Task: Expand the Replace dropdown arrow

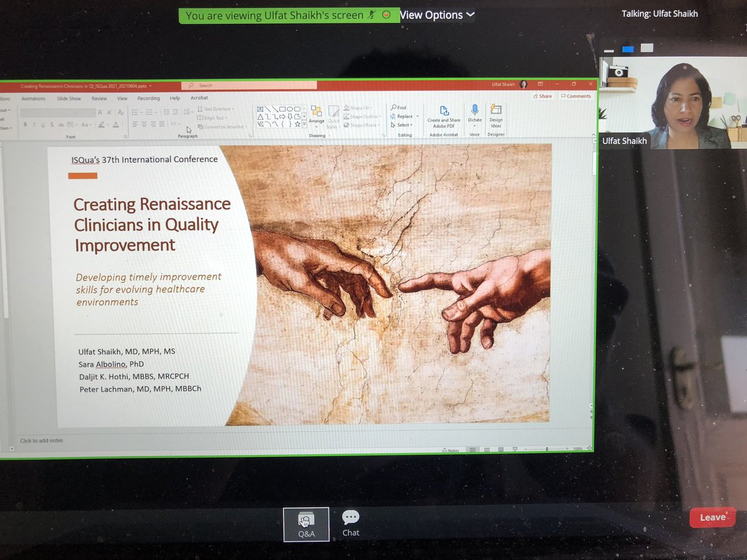Action: (x=418, y=116)
